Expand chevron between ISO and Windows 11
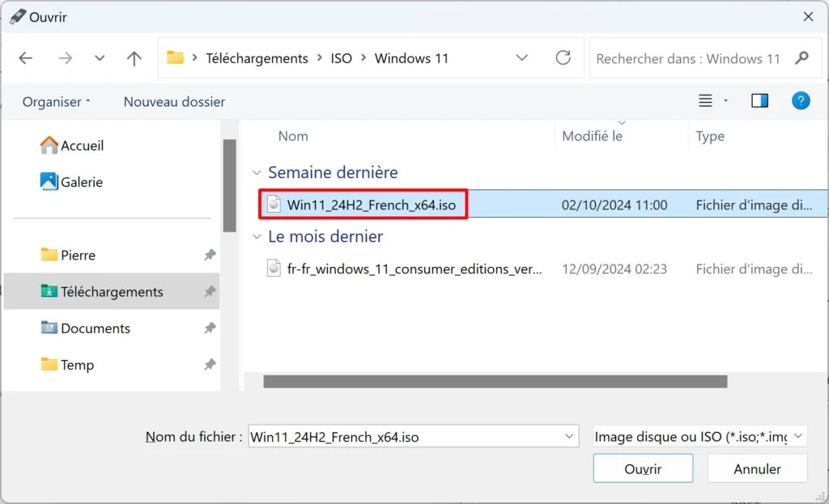Screen dimensions: 829x504 pos(363,57)
